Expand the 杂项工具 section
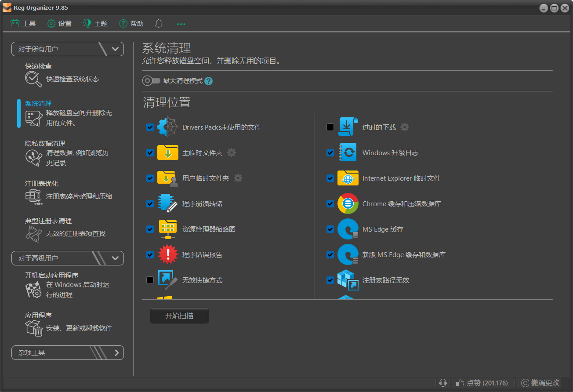 [x=68, y=352]
